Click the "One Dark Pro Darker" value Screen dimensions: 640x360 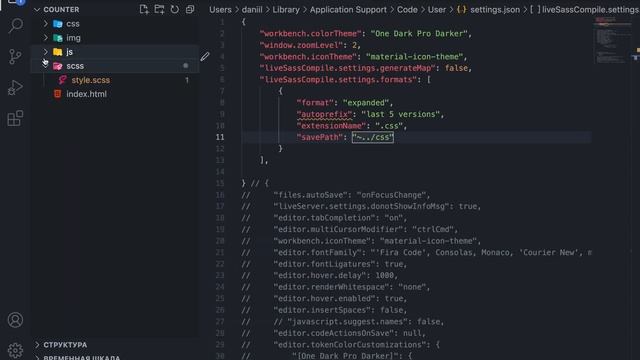coord(419,33)
